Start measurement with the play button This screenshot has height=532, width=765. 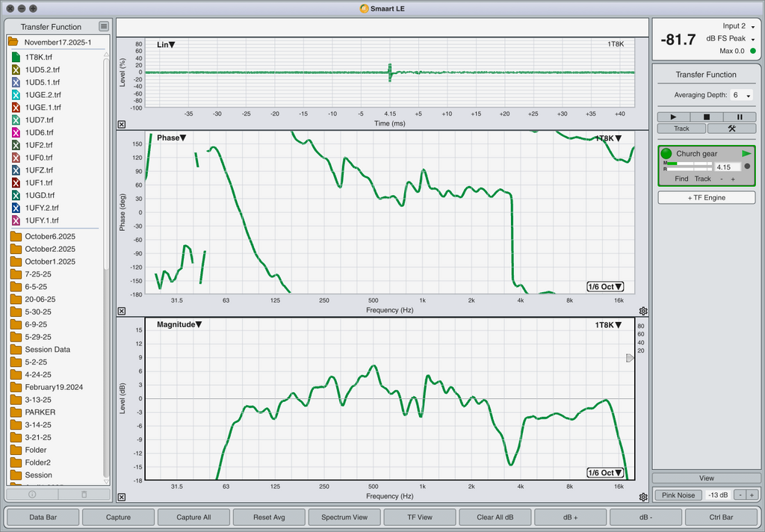click(674, 117)
